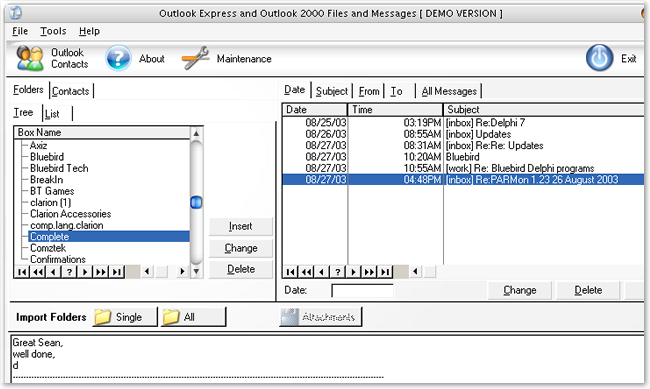Go to last record in folder navigator

click(x=116, y=272)
